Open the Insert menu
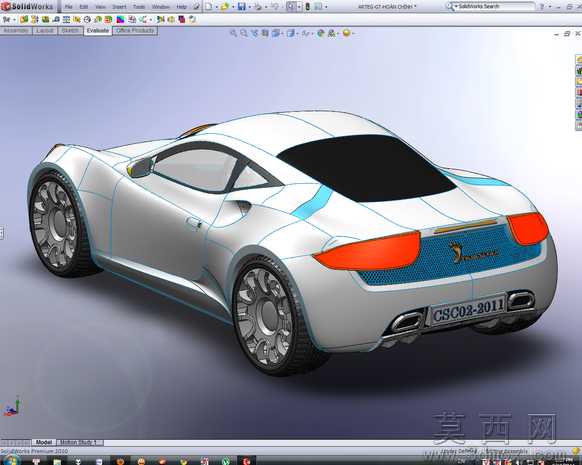 pos(119,7)
